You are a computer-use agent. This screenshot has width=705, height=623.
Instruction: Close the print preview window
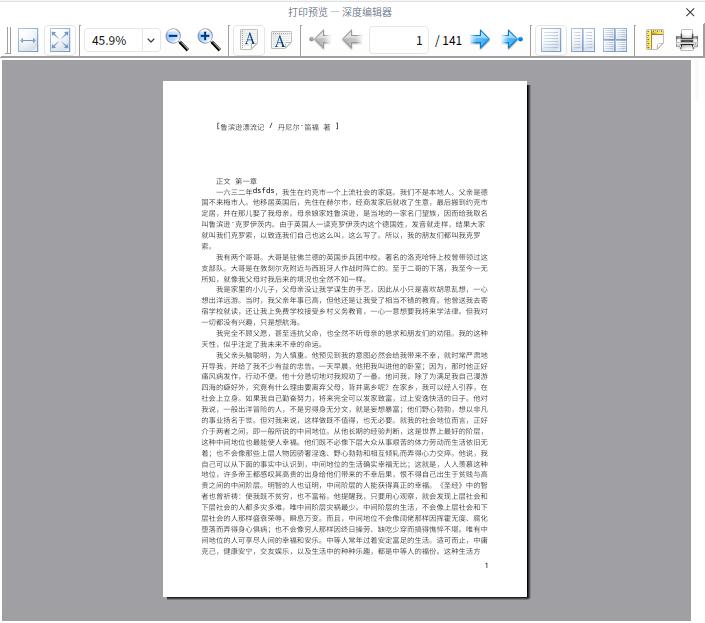click(x=690, y=12)
